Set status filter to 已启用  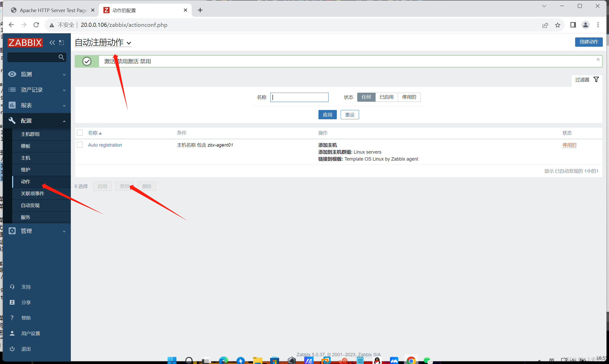pyautogui.click(x=387, y=97)
